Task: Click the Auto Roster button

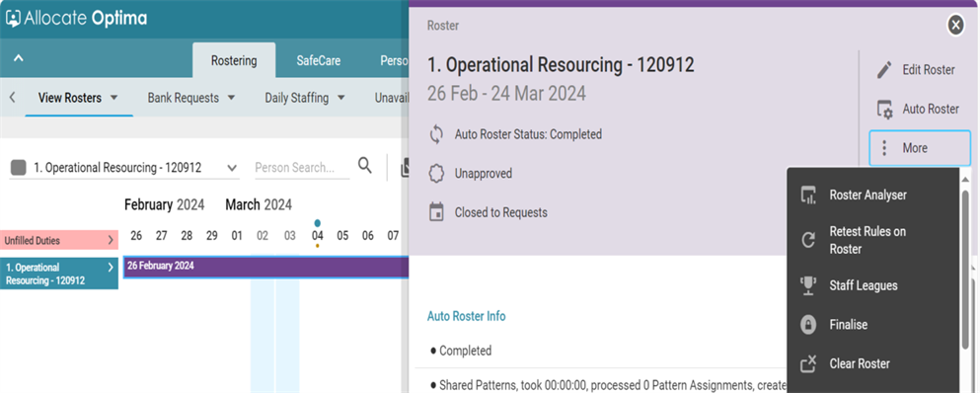Action: click(918, 109)
